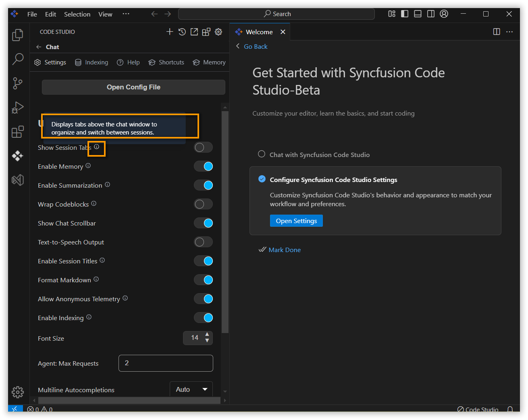
Task: Open the Extensions view in activity bar
Action: [17, 132]
